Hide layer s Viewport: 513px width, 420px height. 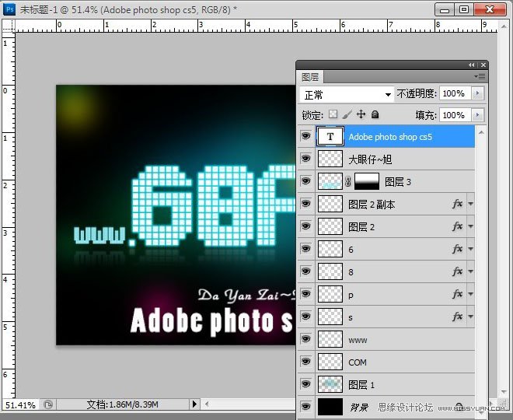point(306,317)
